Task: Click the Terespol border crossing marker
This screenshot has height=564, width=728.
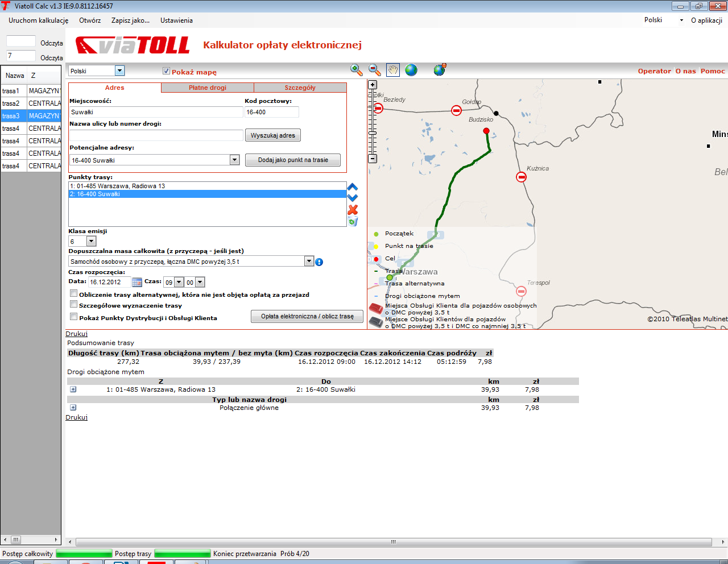Action: click(521, 291)
